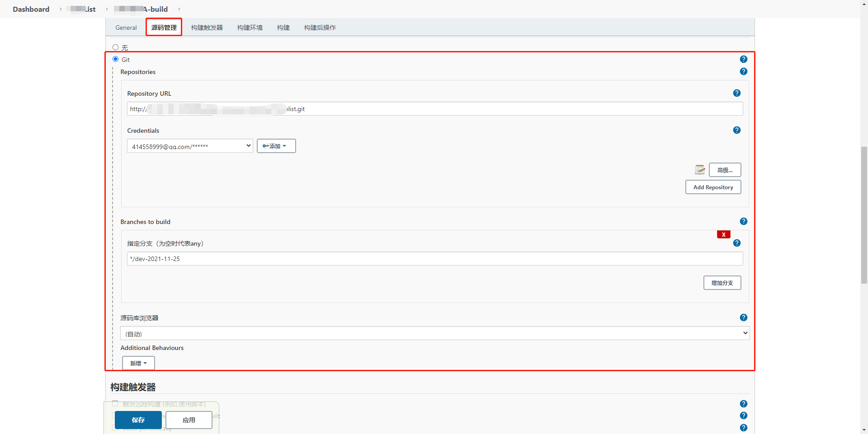The image size is (868, 434).
Task: Switch to the 源码管理 tab
Action: point(164,27)
